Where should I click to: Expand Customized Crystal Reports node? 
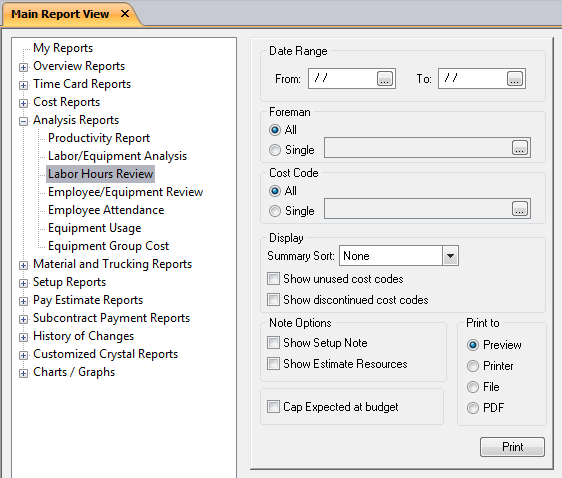(x=23, y=355)
